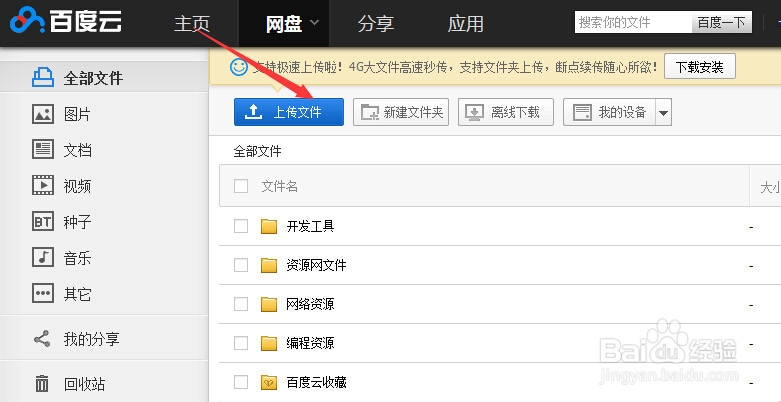Open the 音乐 music note icon
The width and height of the screenshot is (781, 402).
43,258
